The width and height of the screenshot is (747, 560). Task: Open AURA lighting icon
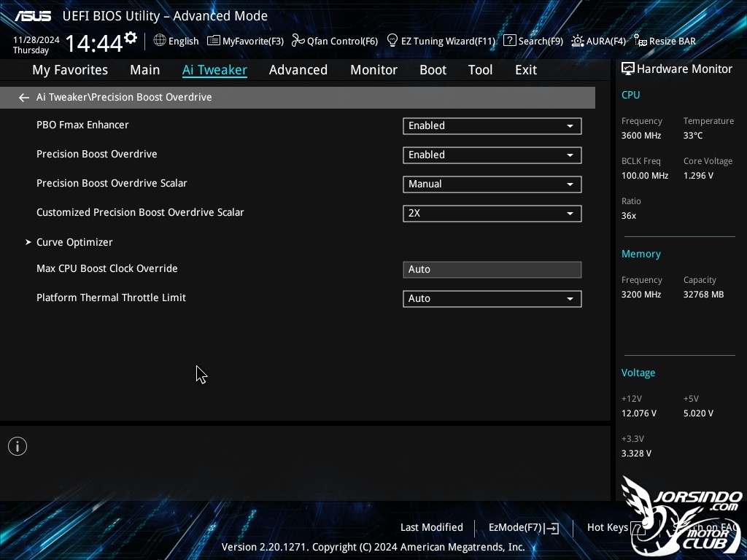578,41
